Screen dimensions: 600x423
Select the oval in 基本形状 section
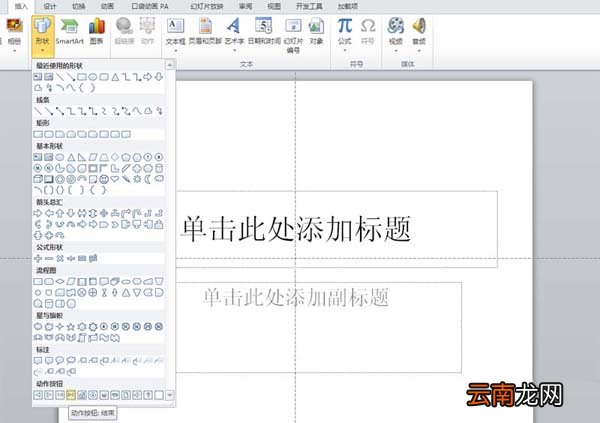pos(60,157)
